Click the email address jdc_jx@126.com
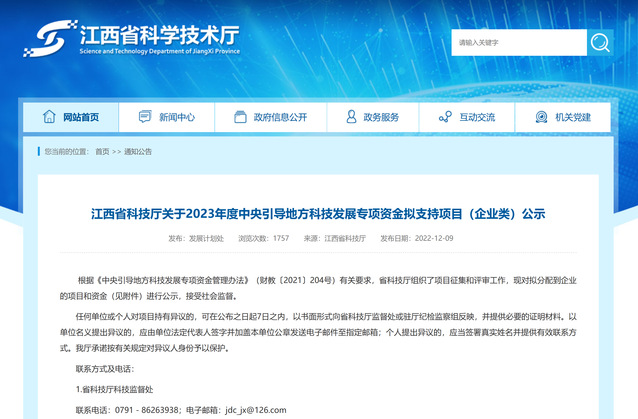Image resolution: width=638 pixels, height=419 pixels. [257, 410]
